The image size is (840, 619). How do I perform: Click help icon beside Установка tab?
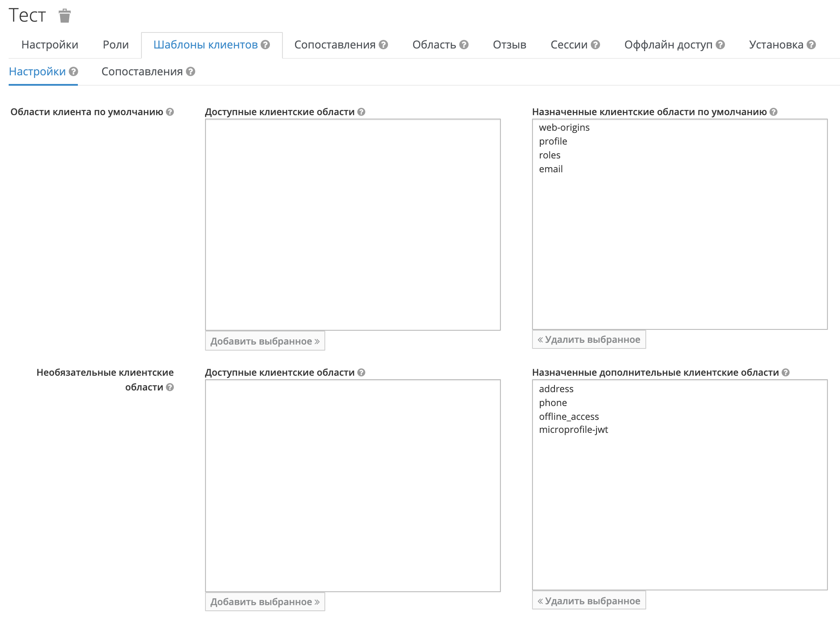click(811, 45)
